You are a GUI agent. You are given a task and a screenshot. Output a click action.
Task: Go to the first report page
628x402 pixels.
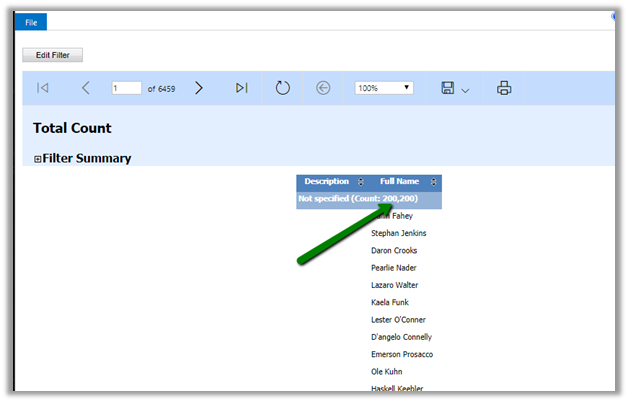[x=43, y=88]
